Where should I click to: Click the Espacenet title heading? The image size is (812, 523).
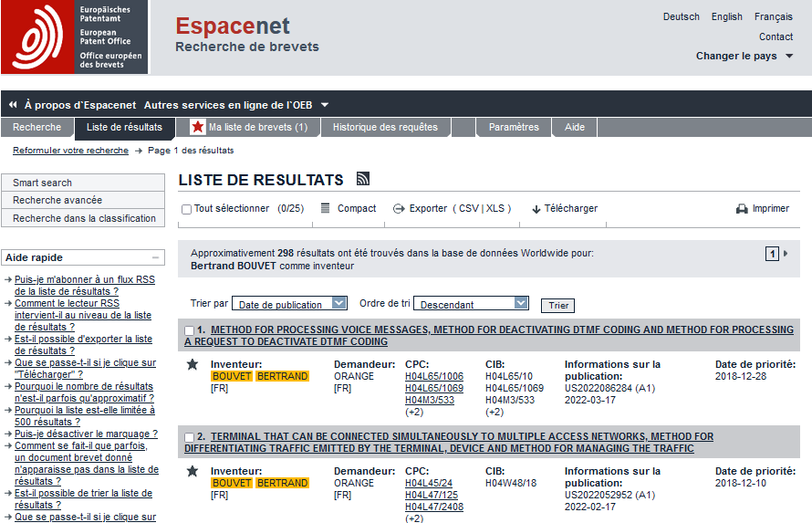(x=233, y=26)
